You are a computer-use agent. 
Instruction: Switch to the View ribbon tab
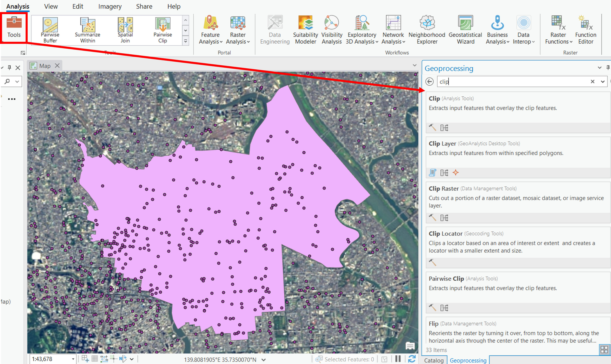click(x=51, y=6)
